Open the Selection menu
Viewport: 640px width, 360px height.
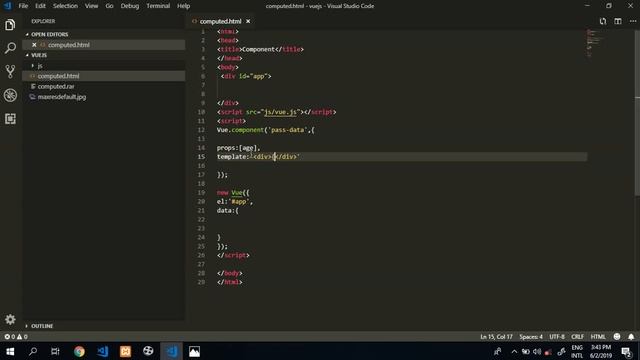tap(65, 6)
